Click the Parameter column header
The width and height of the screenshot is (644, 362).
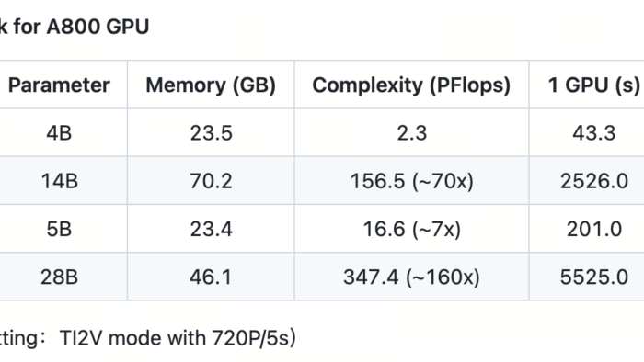click(59, 85)
